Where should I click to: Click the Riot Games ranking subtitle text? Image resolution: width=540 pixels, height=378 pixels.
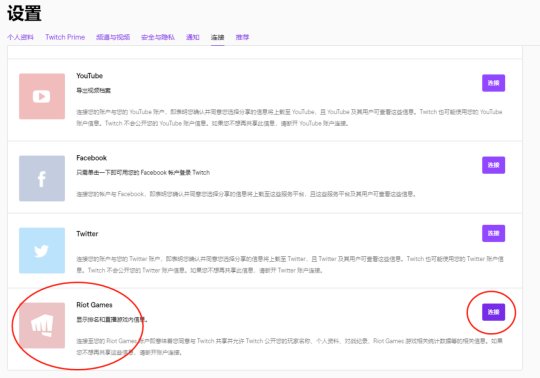112,320
